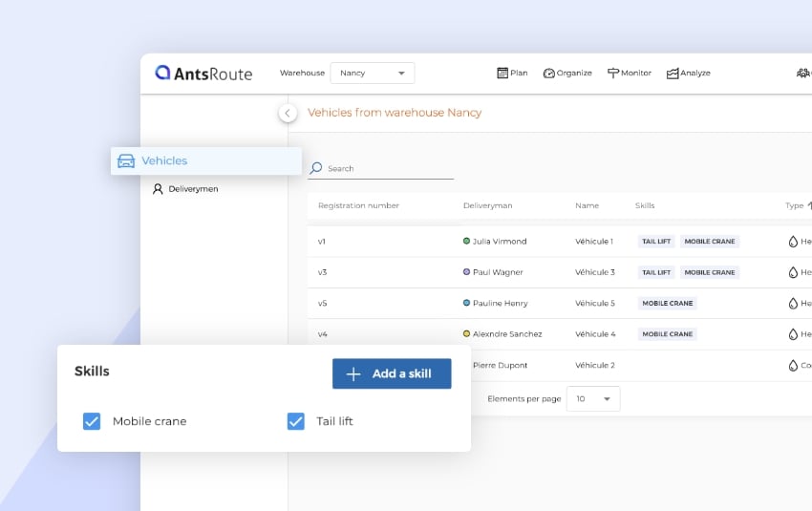The width and height of the screenshot is (812, 511).
Task: Click the Plan calendar icon
Action: [502, 73]
